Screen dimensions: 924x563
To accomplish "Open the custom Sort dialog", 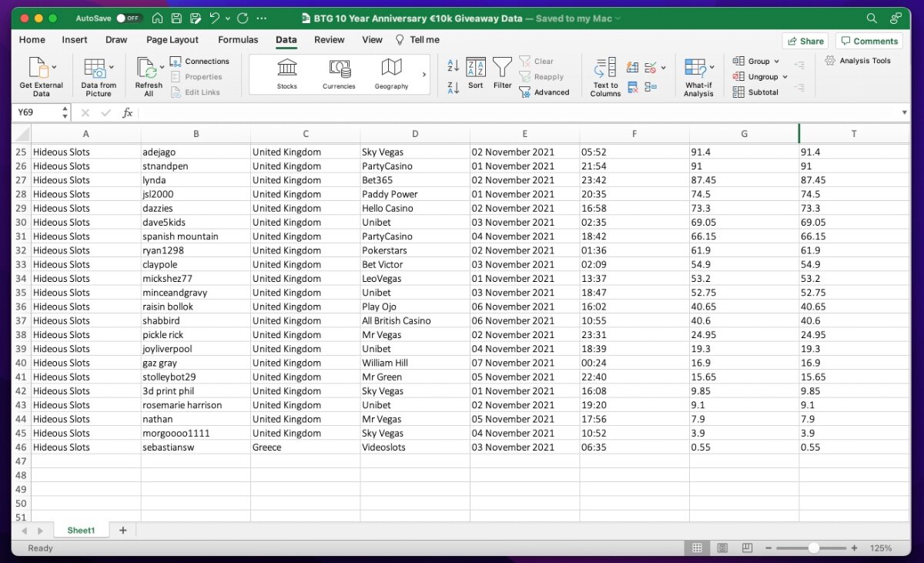I will point(476,73).
